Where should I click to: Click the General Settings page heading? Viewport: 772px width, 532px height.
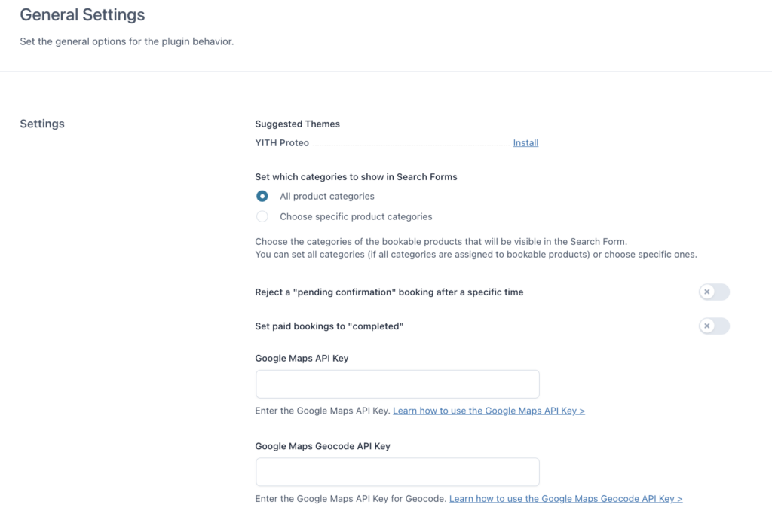82,15
